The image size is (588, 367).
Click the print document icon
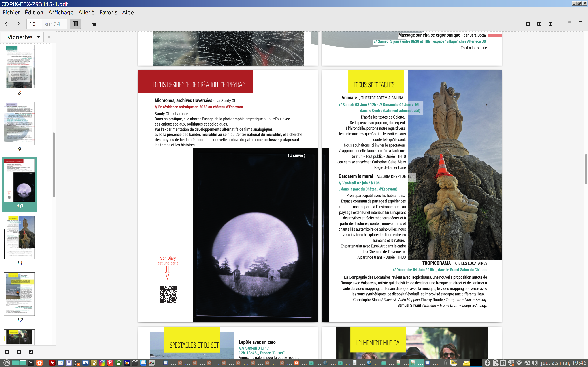[94, 24]
